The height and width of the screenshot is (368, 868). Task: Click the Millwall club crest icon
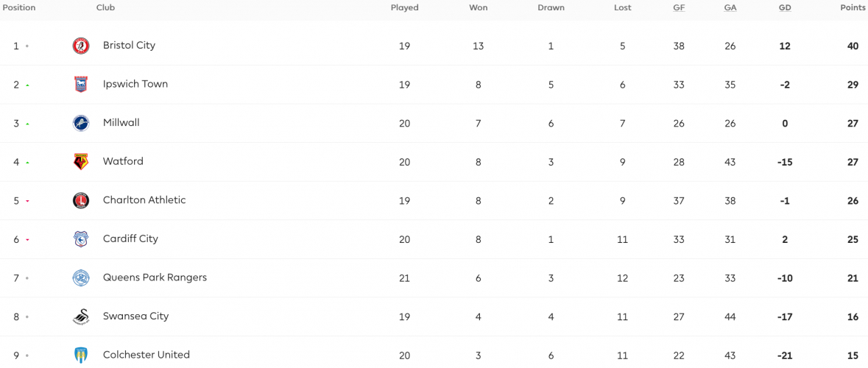[81, 123]
